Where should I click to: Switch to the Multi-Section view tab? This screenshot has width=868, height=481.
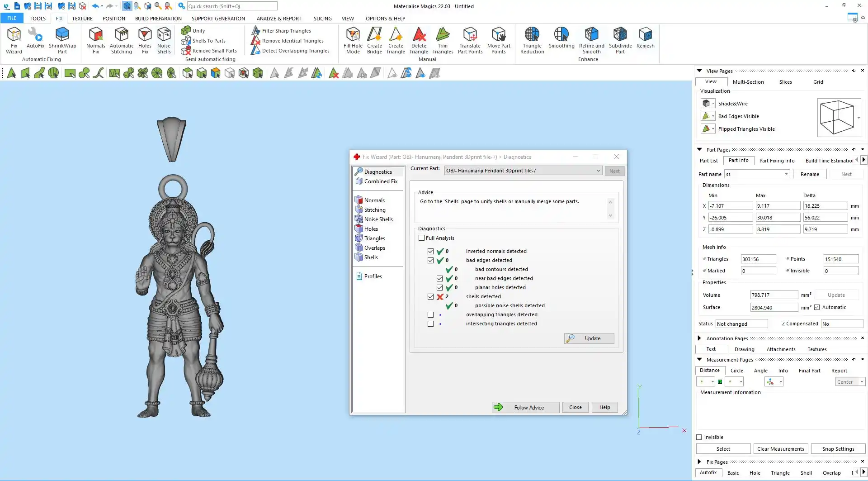[x=748, y=82]
